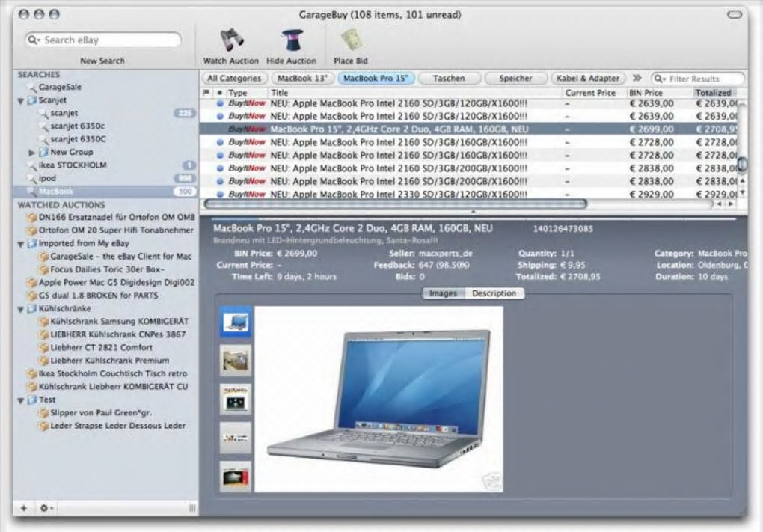
Task: Collapse the Imported from My eBay group
Action: (21, 244)
